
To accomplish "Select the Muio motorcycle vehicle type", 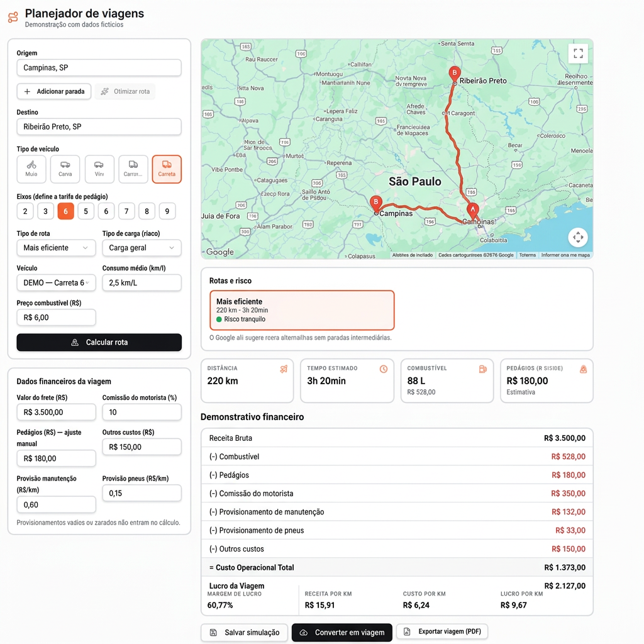I will coord(31,169).
